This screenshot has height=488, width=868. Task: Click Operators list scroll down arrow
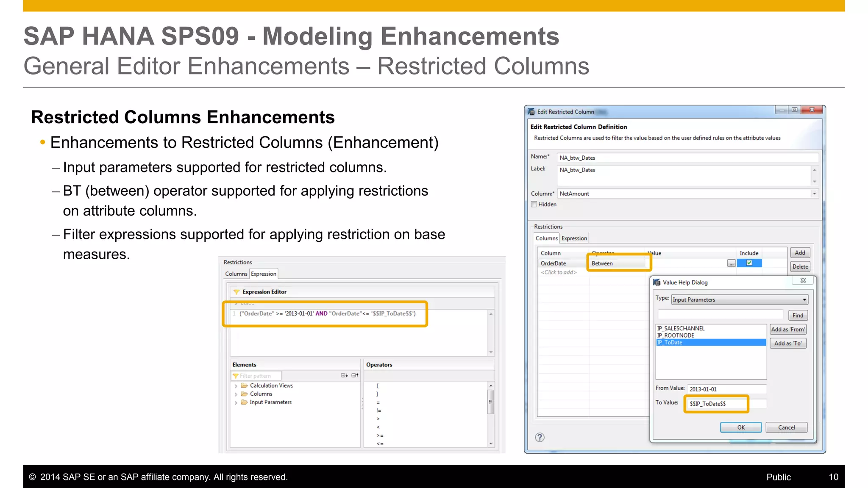(491, 444)
